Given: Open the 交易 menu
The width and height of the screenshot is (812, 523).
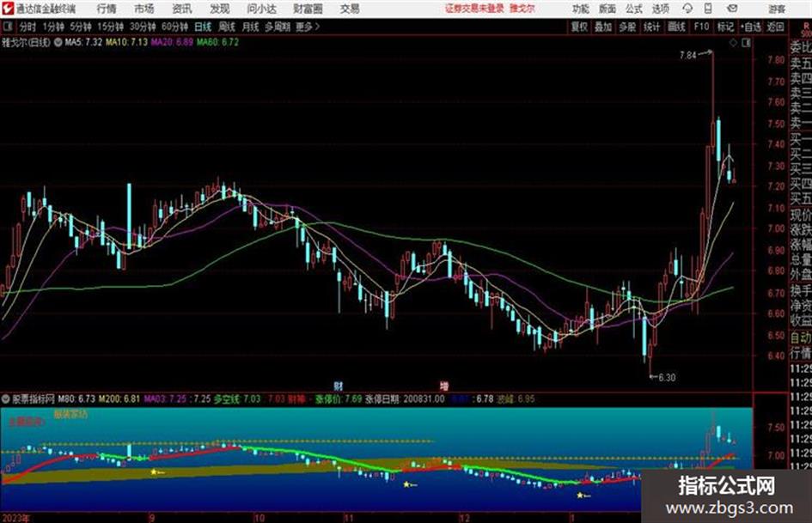Looking at the screenshot, I should point(350,9).
